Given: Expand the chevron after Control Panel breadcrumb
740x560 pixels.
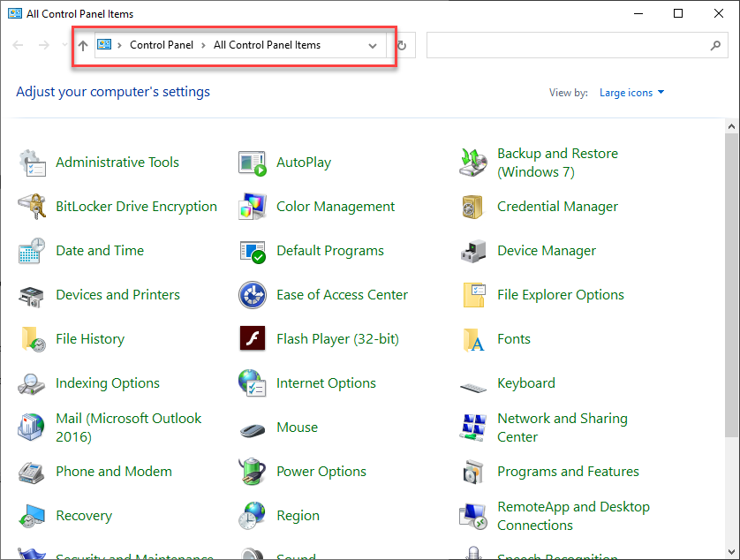Looking at the screenshot, I should click(203, 45).
